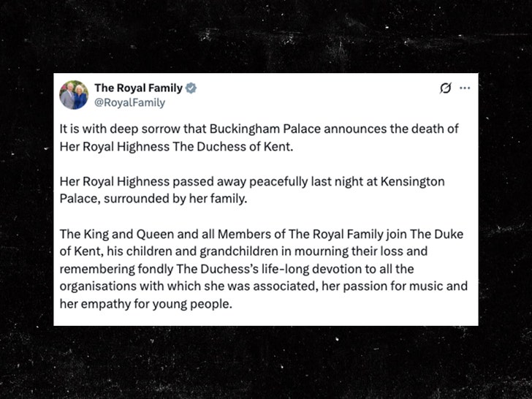
Task: Click the words "Buckingham Palace" in the post
Action: [x=248, y=129]
